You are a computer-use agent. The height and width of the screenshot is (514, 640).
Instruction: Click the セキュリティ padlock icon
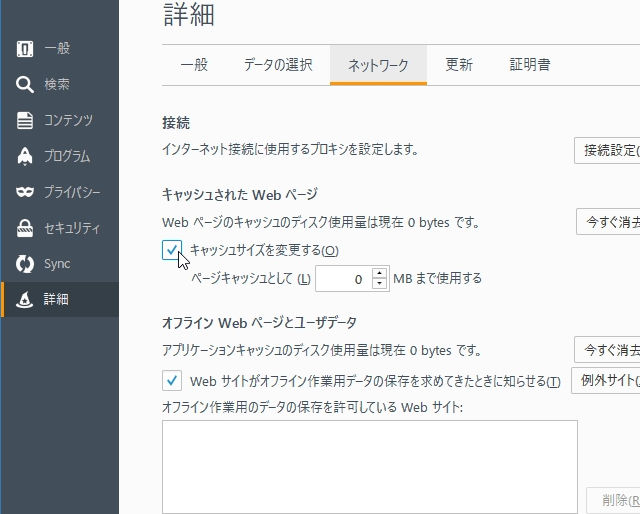click(25, 228)
